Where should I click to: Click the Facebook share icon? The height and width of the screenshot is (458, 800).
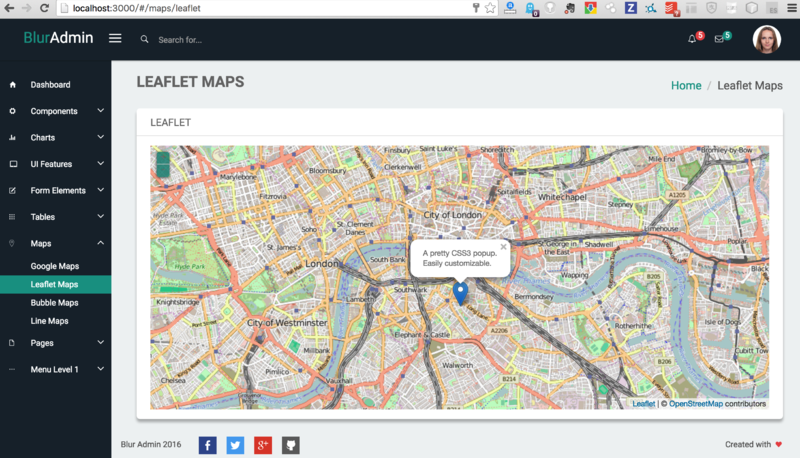click(x=207, y=445)
